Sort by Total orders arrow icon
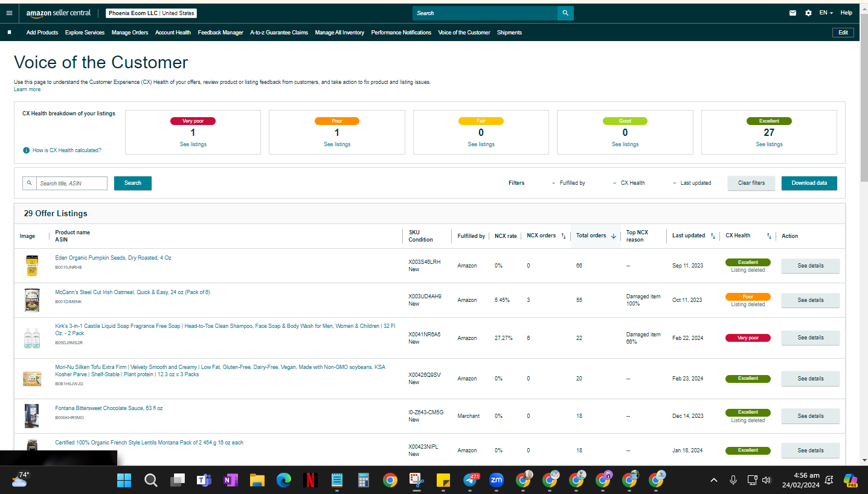Screen dimensions: 868x494 pos(614,236)
